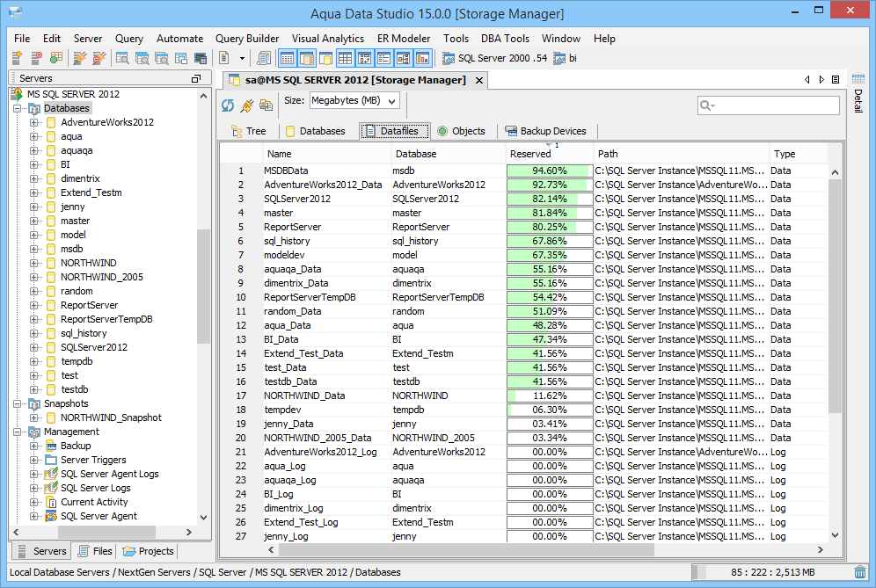The width and height of the screenshot is (876, 588).
Task: Click the SQL Server 2000 .54 shortcut
Action: (495, 58)
